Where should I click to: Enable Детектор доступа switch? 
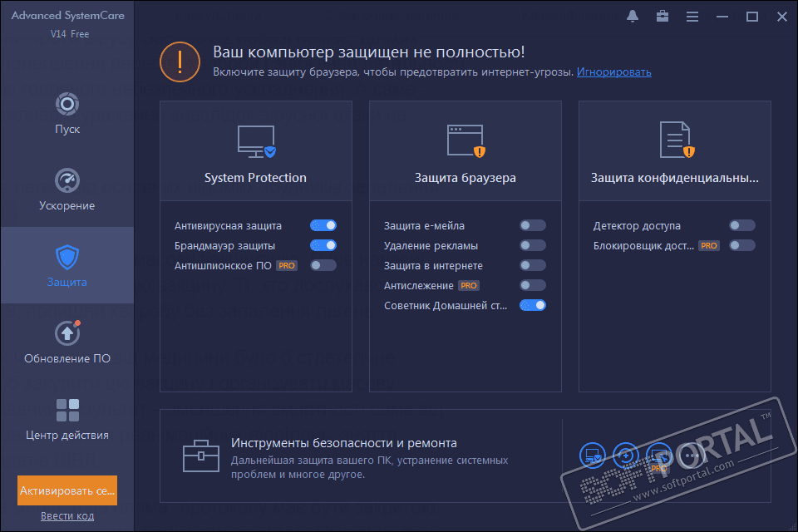[742, 225]
